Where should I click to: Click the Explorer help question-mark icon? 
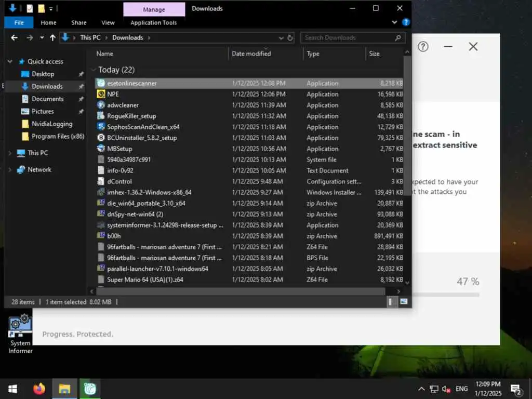[406, 22]
